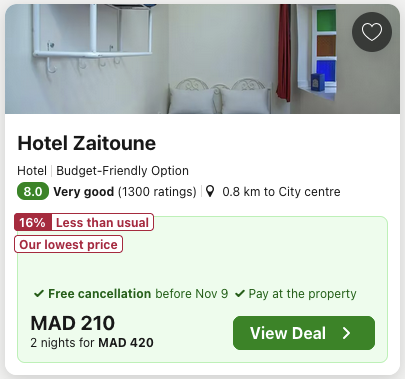Click the Our lowest price tag

(x=68, y=244)
